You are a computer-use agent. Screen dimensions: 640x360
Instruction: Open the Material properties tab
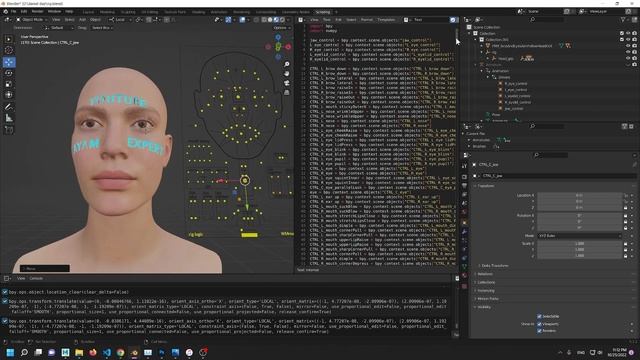click(x=464, y=277)
